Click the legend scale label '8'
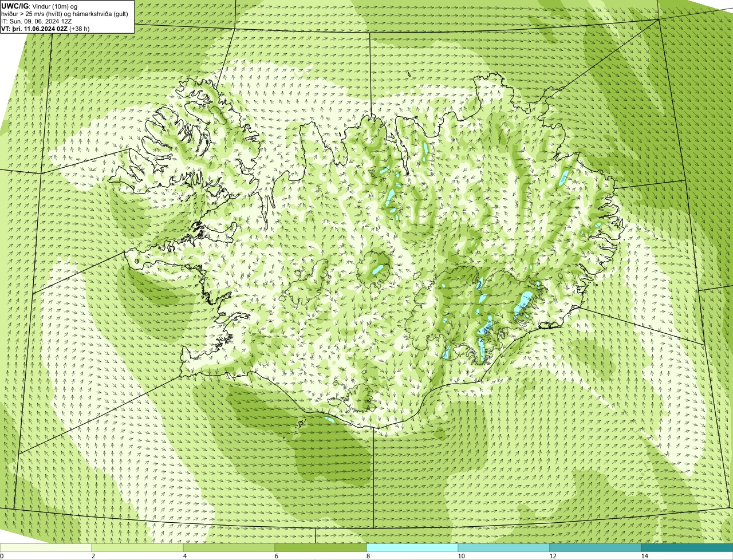Screen dimensions: 733x560 [x=368, y=556]
